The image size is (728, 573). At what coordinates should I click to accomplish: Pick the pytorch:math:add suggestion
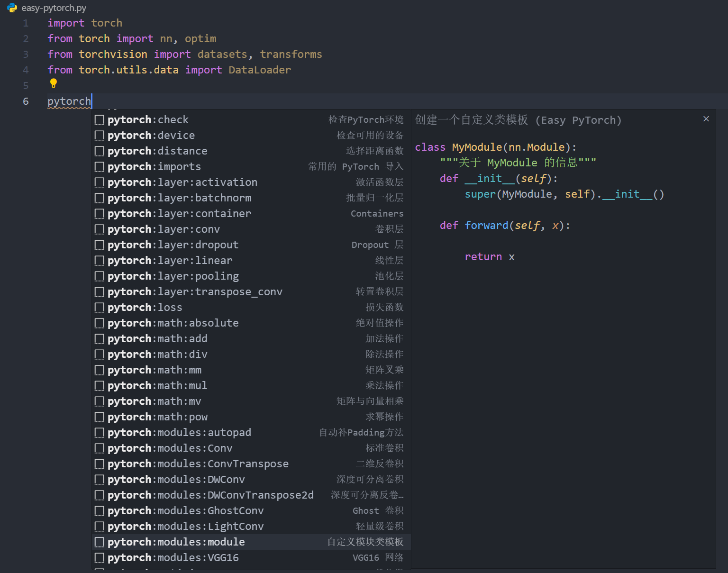(x=251, y=339)
